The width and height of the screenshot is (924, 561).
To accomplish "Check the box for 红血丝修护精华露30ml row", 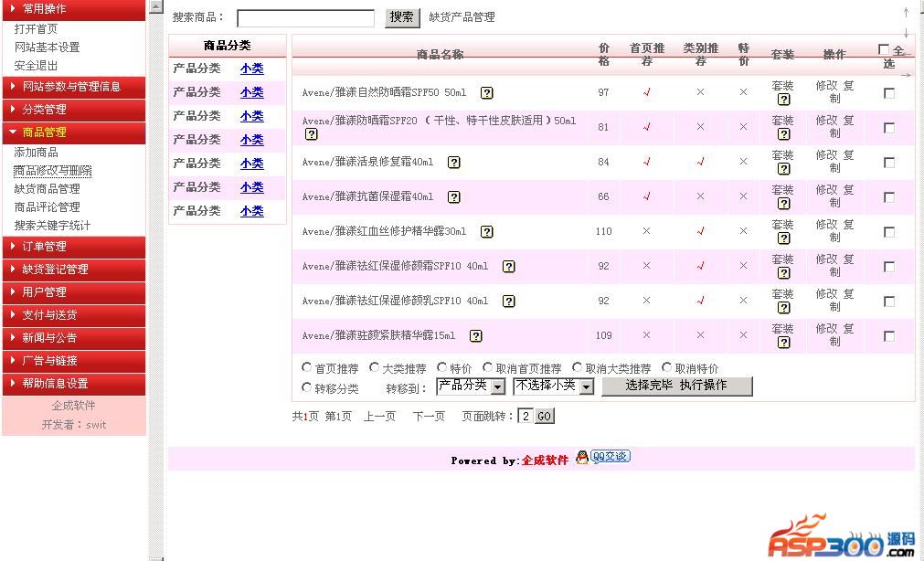I will (889, 232).
